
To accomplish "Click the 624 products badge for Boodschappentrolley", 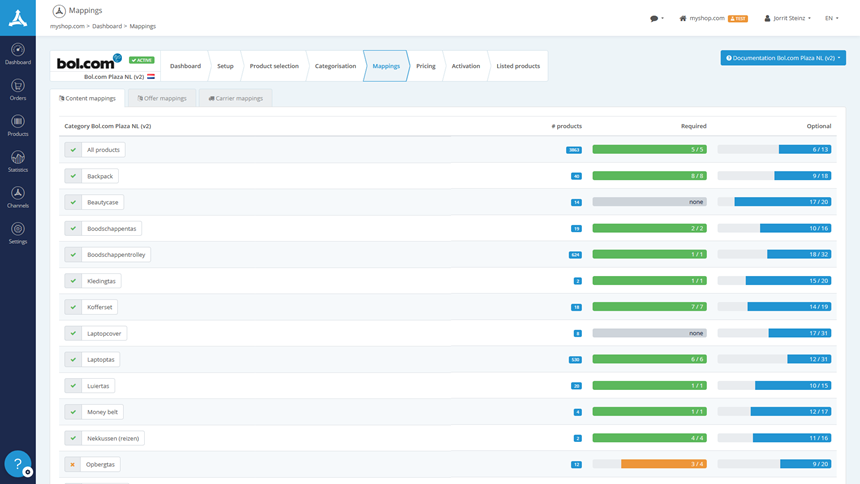I will point(575,255).
